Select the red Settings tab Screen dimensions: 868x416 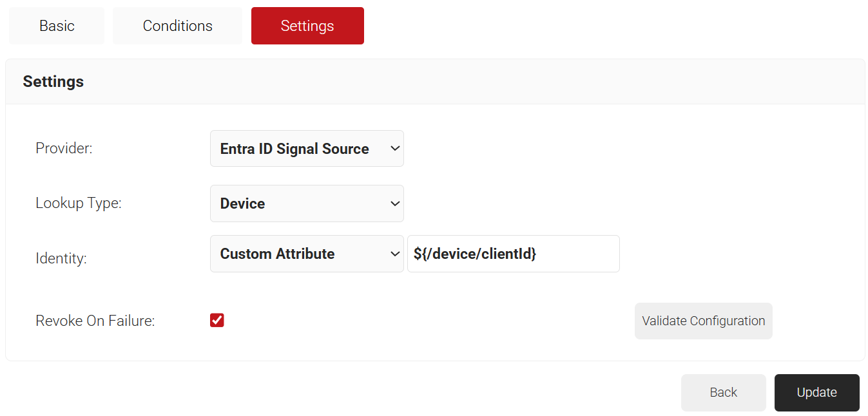point(307,26)
